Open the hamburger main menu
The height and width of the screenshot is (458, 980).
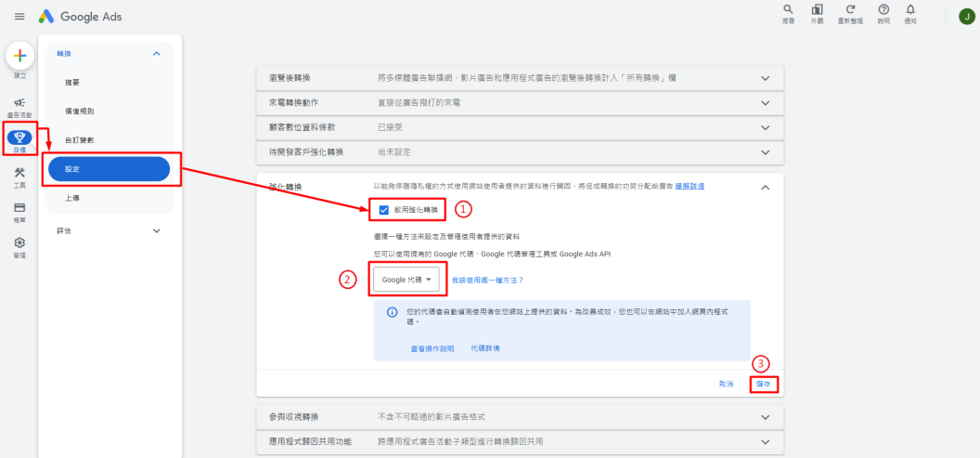pos(19,17)
